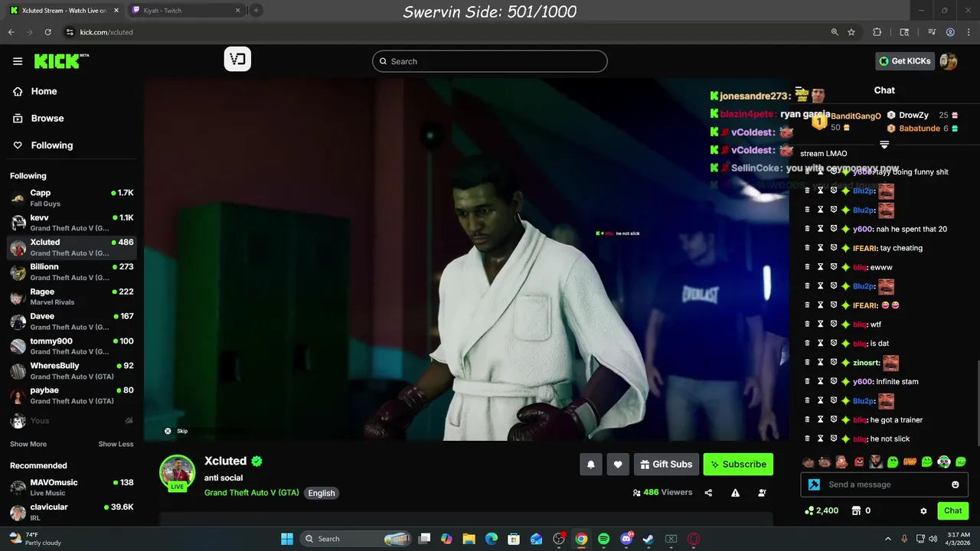Open the emoji picker in message box

955,484
